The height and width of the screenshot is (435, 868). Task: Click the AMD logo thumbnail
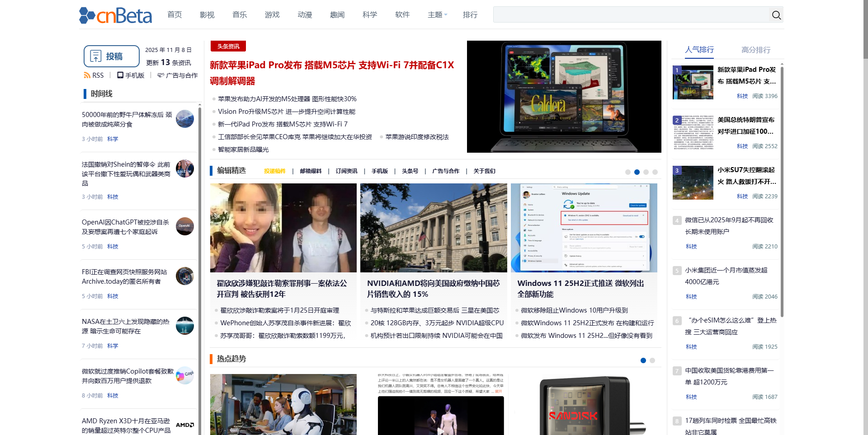[184, 424]
